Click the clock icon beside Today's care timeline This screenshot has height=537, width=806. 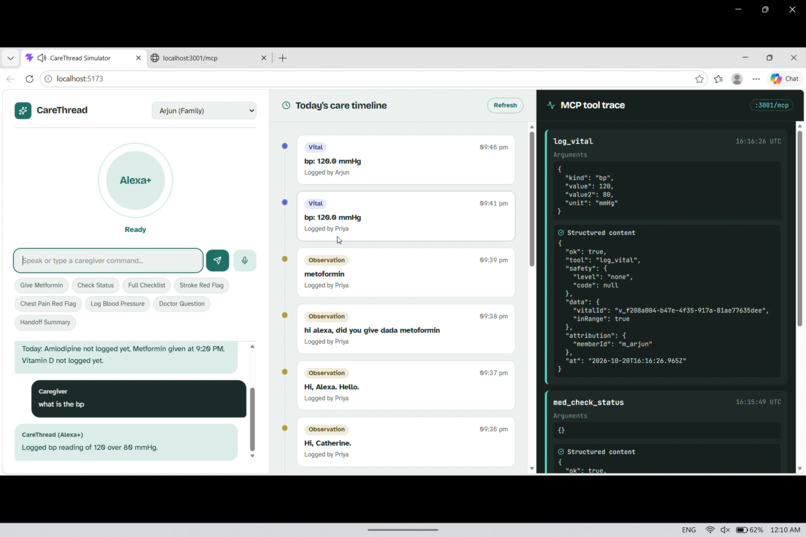click(x=286, y=105)
